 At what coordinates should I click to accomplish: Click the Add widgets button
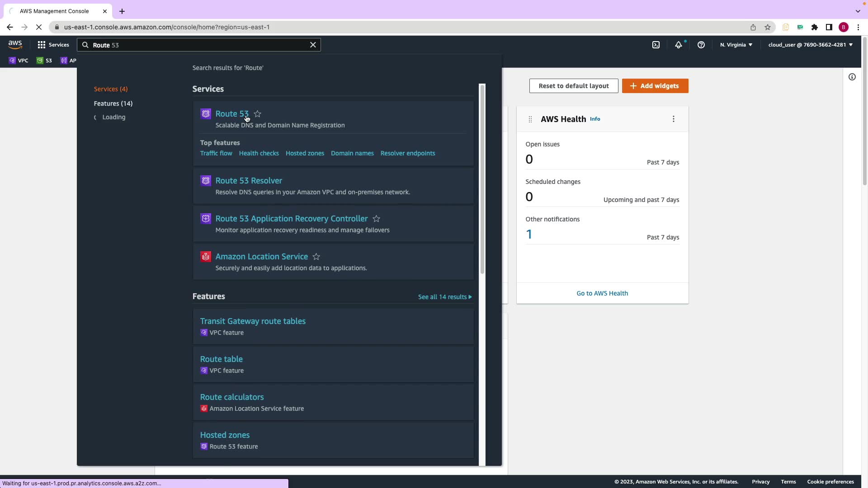coord(655,86)
